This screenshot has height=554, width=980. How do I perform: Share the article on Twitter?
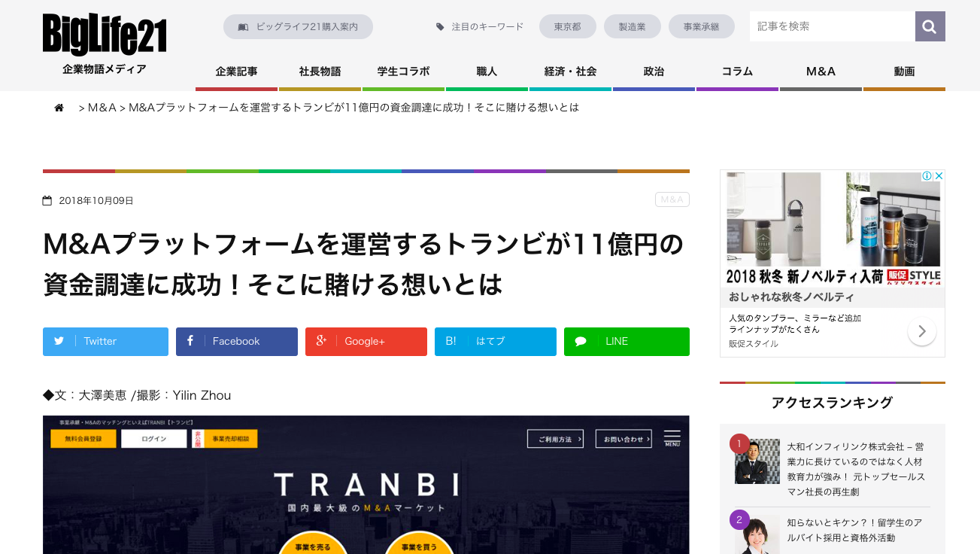(x=105, y=341)
